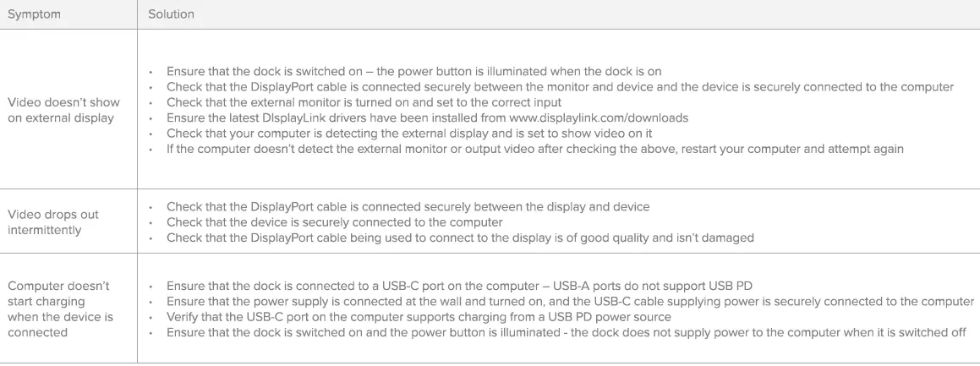Click the bullet before "Ensure that the dock is switched on"
This screenshot has width=980, height=366.
tap(150, 72)
